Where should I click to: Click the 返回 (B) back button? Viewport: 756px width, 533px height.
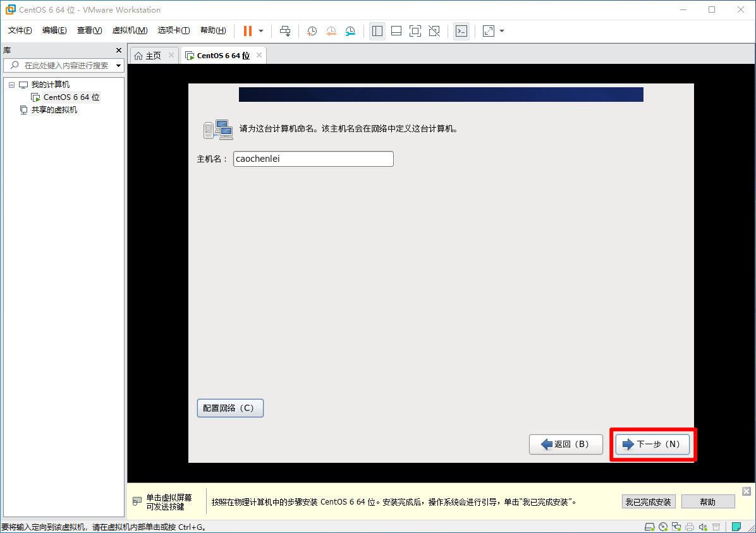(x=566, y=444)
